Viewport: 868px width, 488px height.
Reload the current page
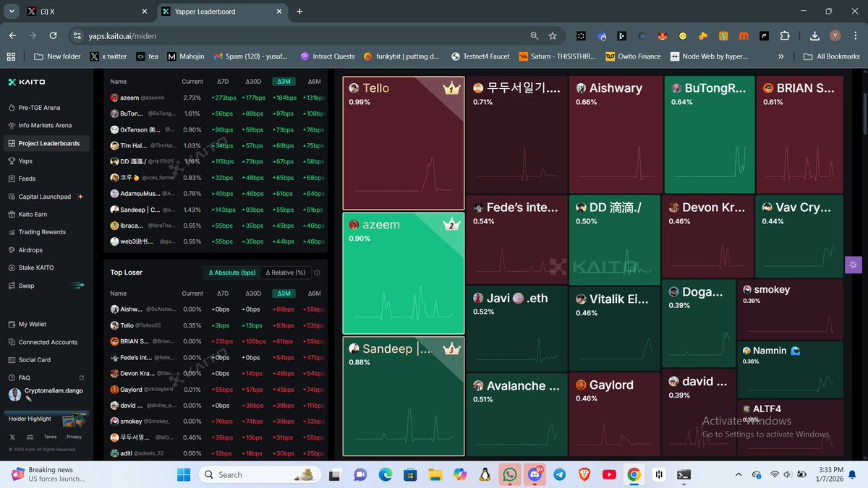[53, 35]
